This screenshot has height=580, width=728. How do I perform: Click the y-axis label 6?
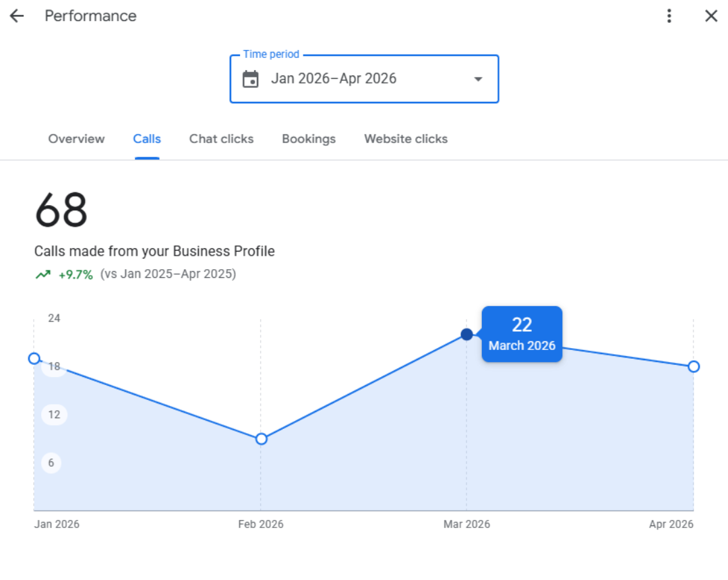51,463
